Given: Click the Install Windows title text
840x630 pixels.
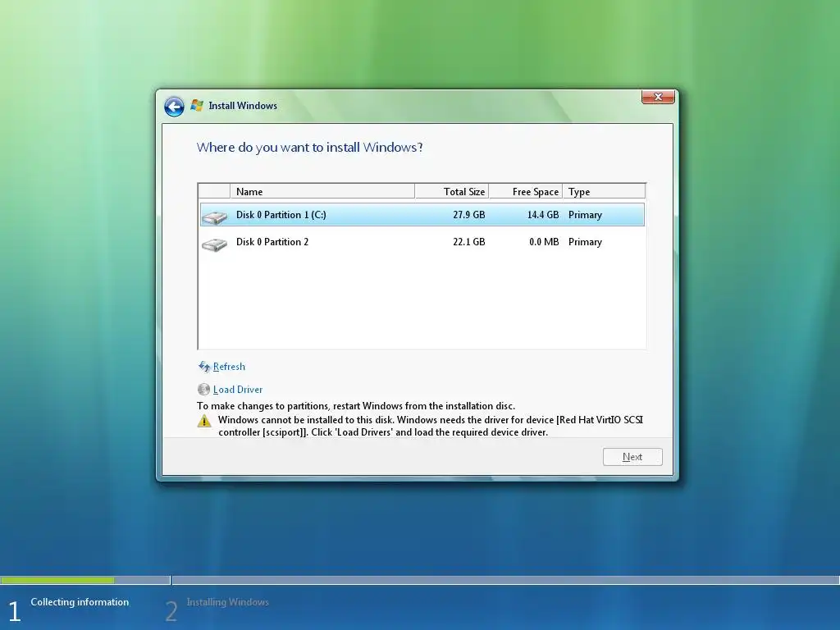Looking at the screenshot, I should (243, 106).
